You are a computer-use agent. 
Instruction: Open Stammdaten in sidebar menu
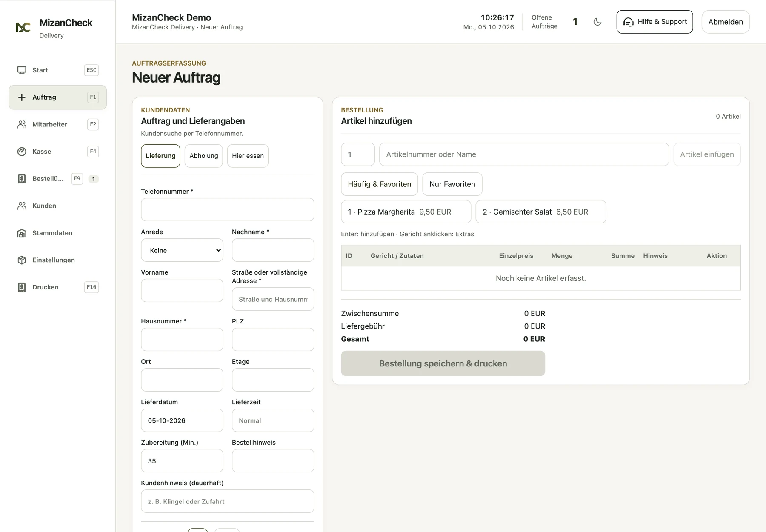point(57,233)
